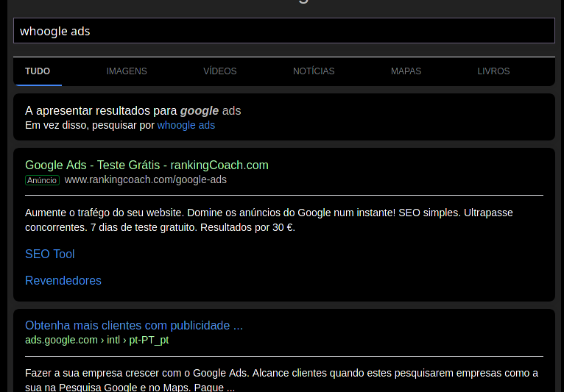Open the VÍDEOS tab
Viewport: 564px width, 392px height.
tap(219, 71)
